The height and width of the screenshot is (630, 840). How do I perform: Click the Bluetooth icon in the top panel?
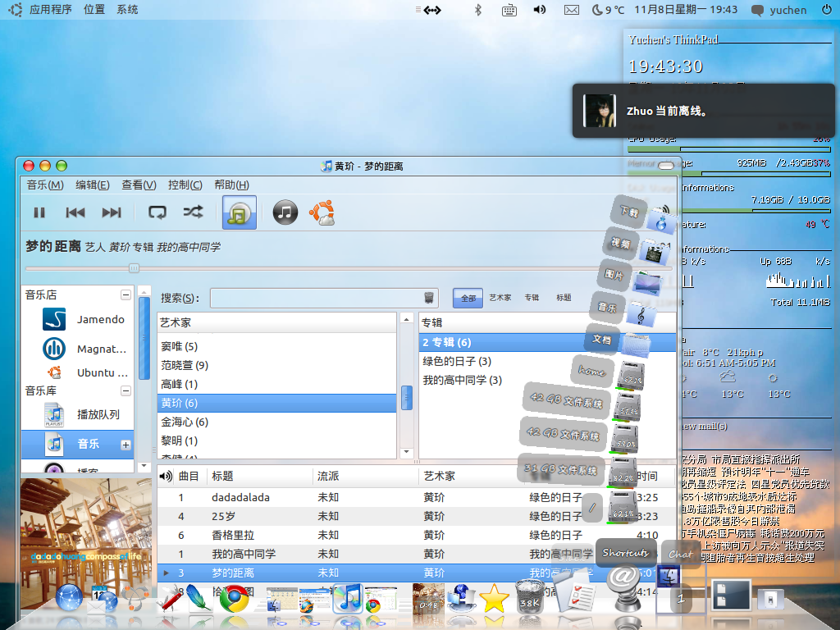(x=478, y=10)
